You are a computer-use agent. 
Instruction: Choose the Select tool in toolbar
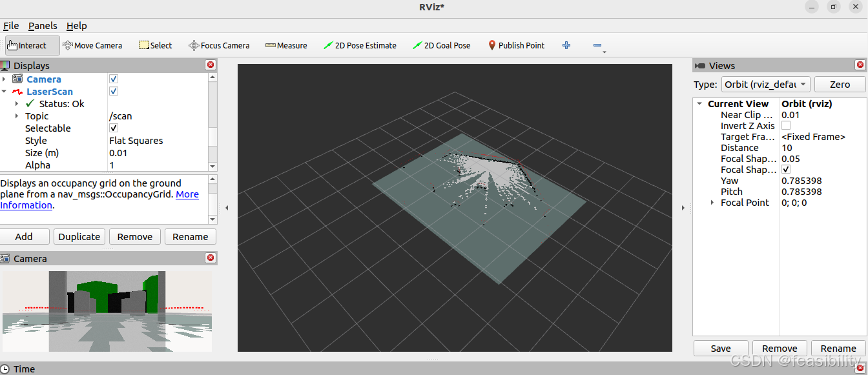click(156, 45)
